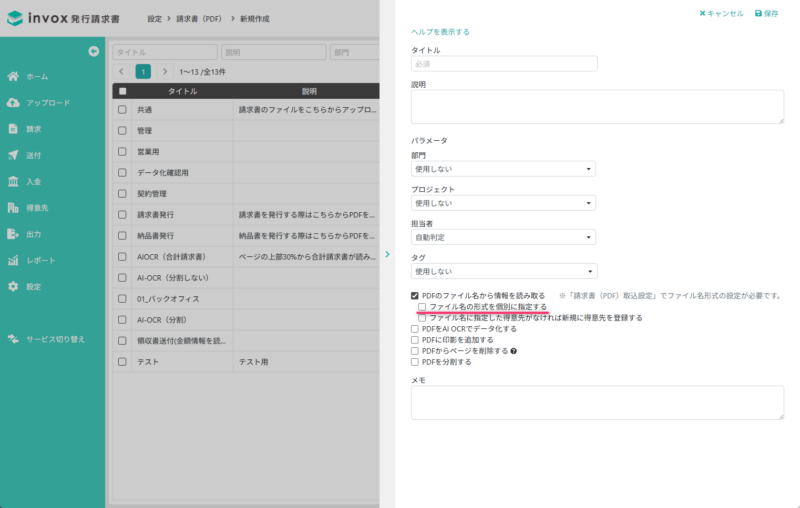Toggle select-all checkbox in table header
This screenshot has height=508, width=800.
122,91
